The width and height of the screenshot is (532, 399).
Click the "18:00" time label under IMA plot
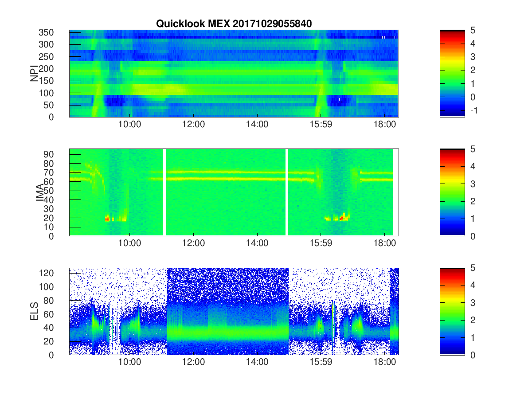pyautogui.click(x=385, y=244)
